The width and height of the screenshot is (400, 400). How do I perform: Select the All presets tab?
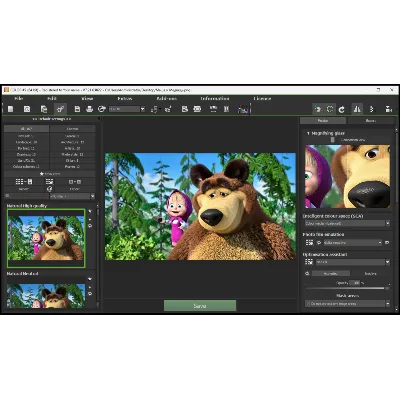[26, 129]
